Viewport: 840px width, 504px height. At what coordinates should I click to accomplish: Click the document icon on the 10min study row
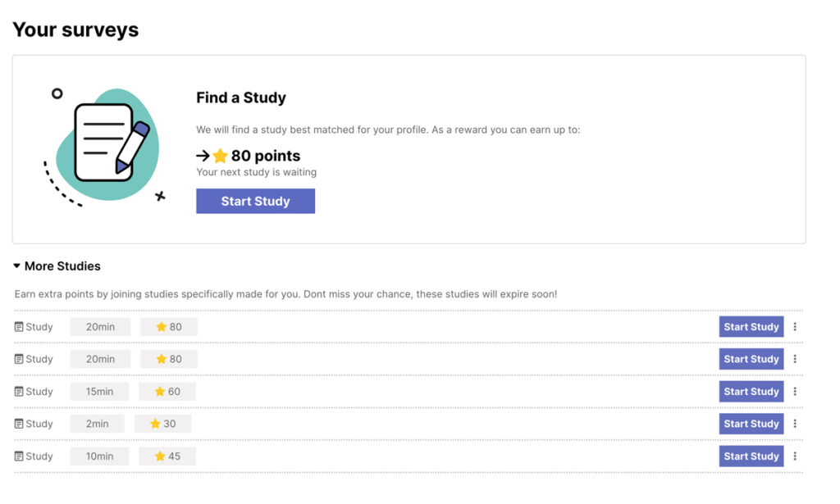[18, 456]
